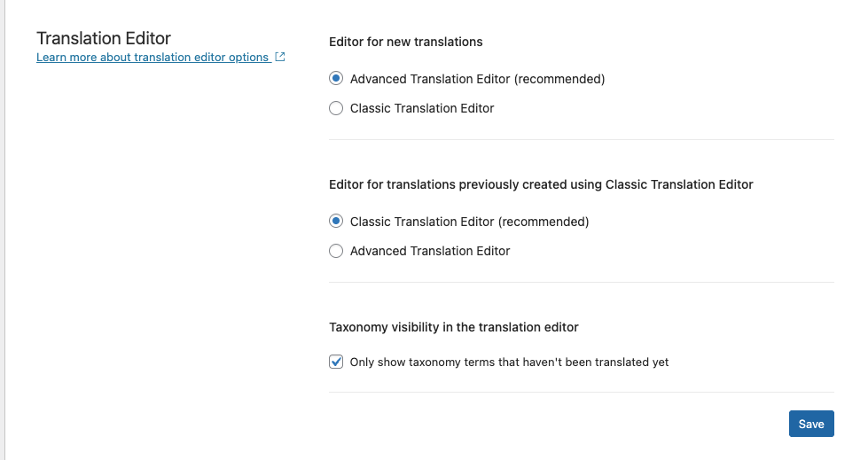Click the "Classic Translation Editor (recommended)" label text
868x460 pixels.
tap(469, 222)
